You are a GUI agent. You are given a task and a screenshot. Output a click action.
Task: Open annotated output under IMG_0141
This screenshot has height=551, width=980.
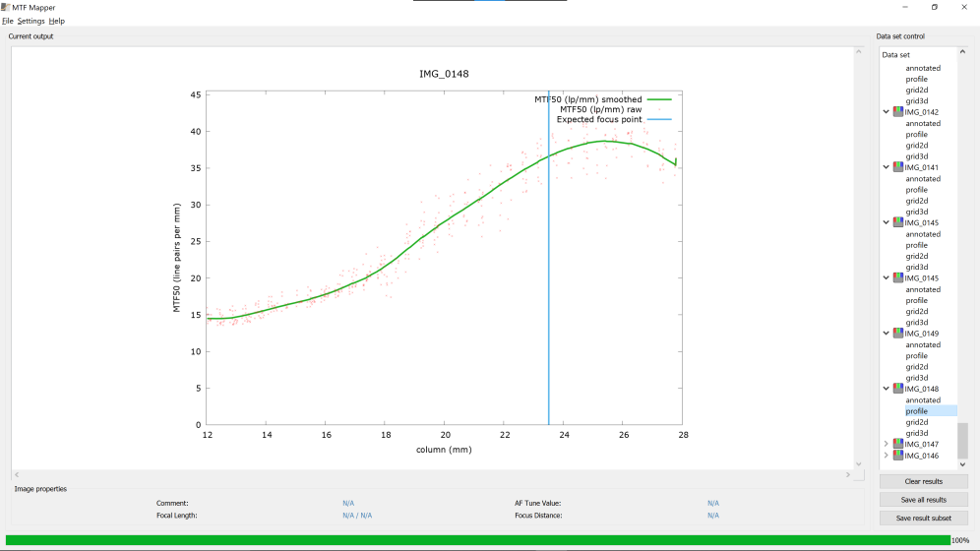pos(923,179)
